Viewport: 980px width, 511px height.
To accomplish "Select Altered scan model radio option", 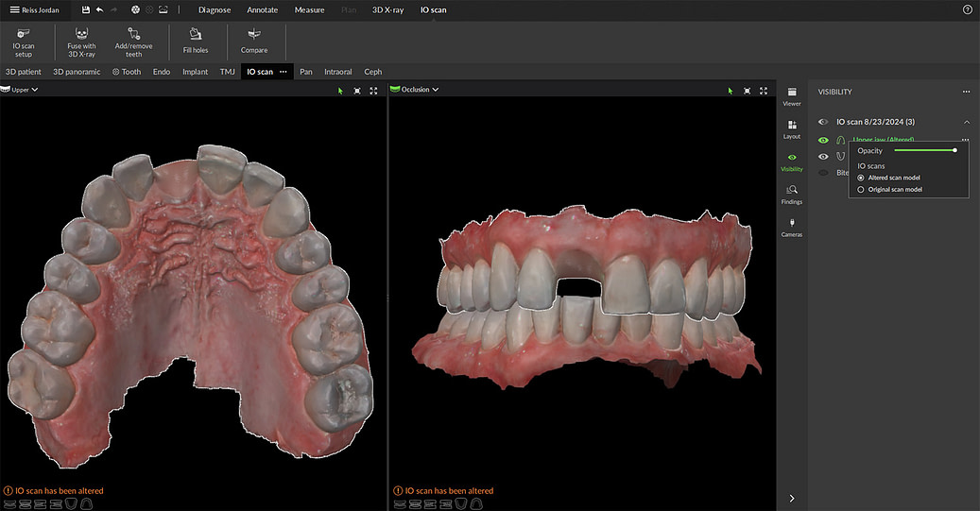I will (860, 178).
